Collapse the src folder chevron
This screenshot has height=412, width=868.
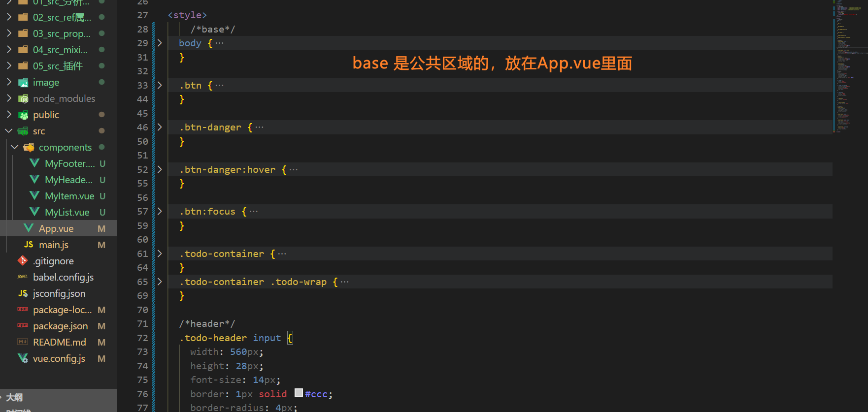9,131
